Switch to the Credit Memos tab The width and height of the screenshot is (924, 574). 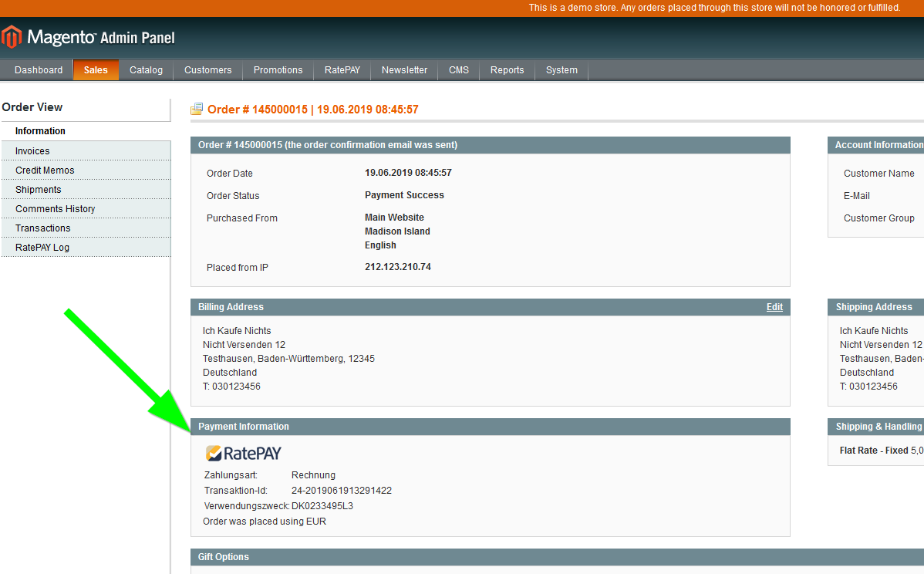[x=45, y=171]
